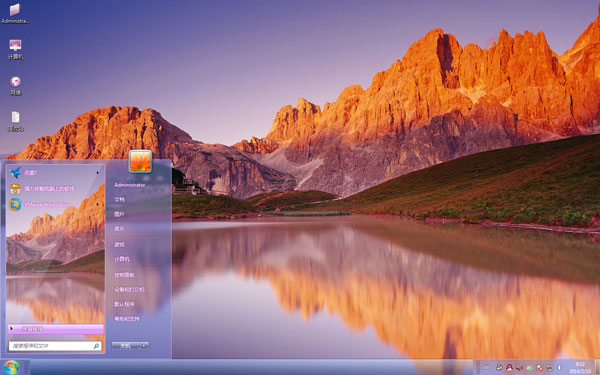This screenshot has width=600, height=375.
Task: Open Administrator personal folder link in Start menu
Action: 130,185
